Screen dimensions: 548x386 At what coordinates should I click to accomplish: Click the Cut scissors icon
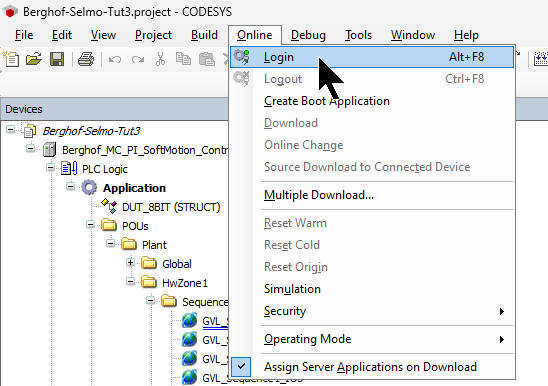coord(160,59)
